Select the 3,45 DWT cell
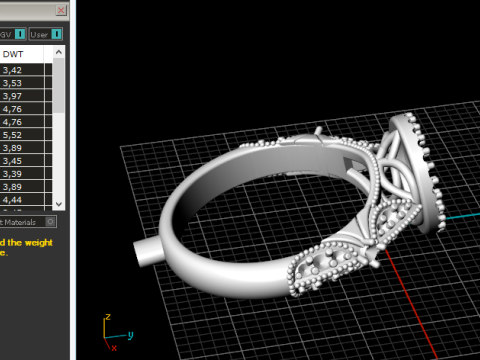 pyautogui.click(x=22, y=161)
